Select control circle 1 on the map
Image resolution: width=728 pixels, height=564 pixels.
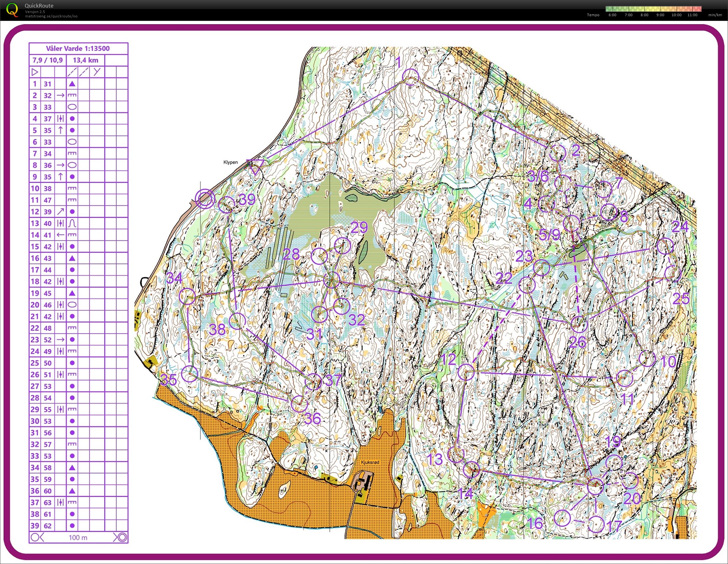[410, 77]
